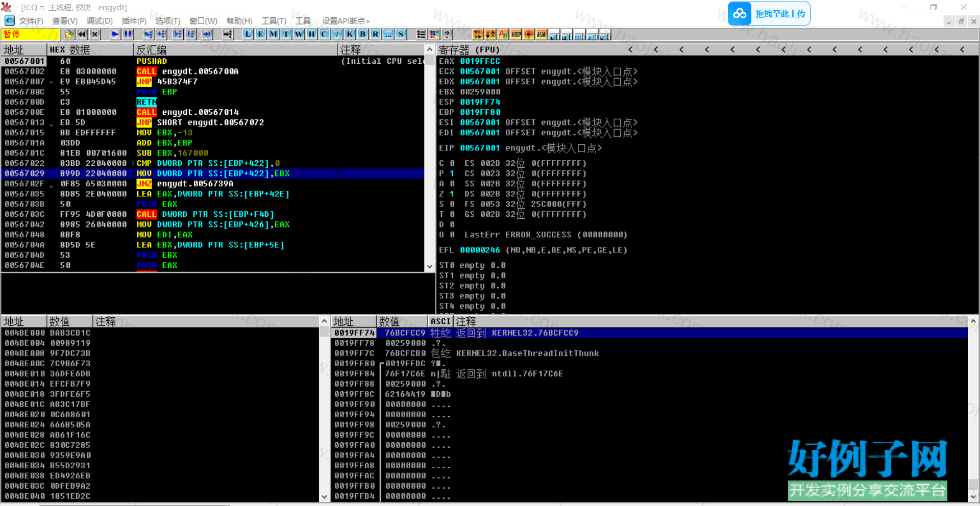980x506 pixels.
Task: Open the 调试(D) menu
Action: tap(100, 21)
